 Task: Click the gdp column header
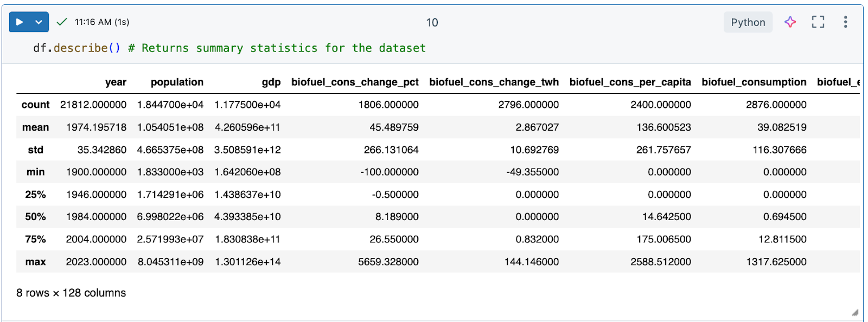pyautogui.click(x=271, y=82)
